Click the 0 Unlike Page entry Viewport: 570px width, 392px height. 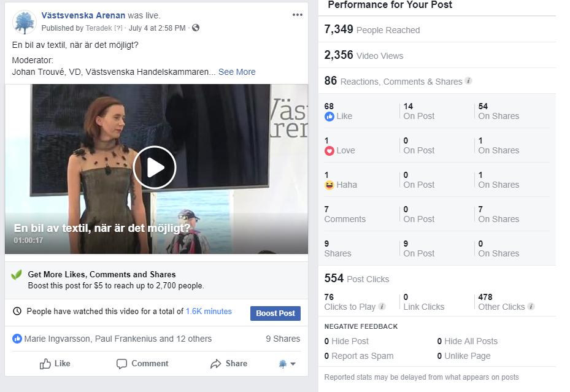click(x=463, y=356)
